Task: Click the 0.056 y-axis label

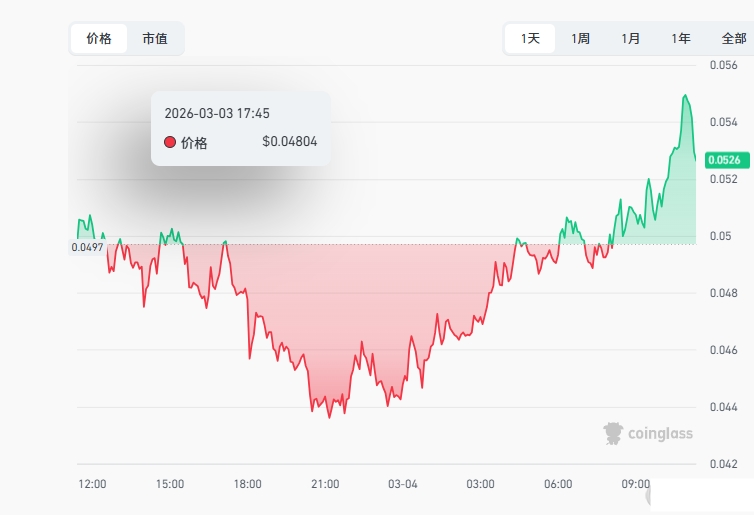Action: (x=723, y=65)
